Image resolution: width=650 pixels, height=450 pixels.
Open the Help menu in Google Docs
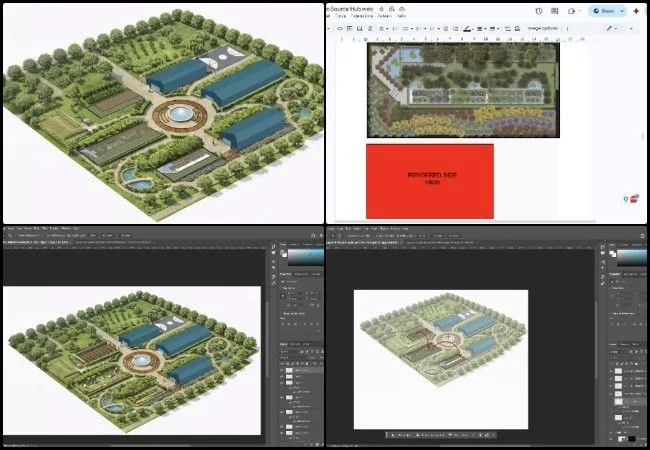click(401, 16)
